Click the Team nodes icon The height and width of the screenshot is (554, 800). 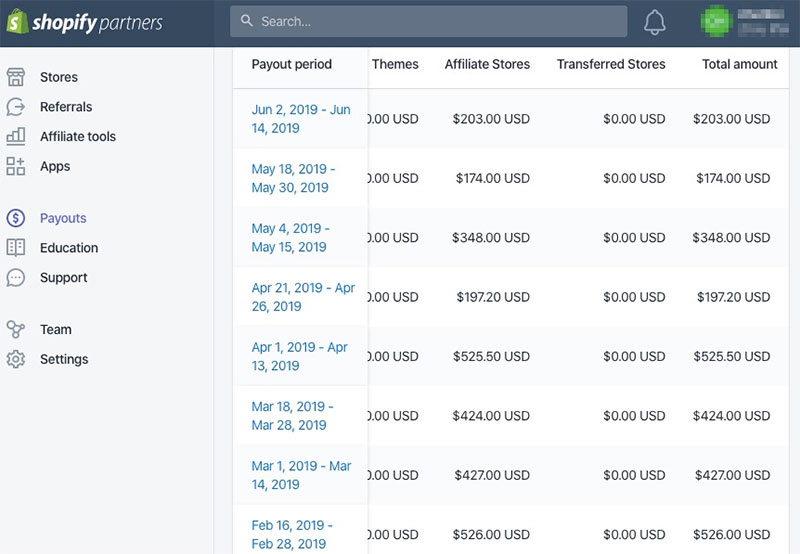[15, 329]
